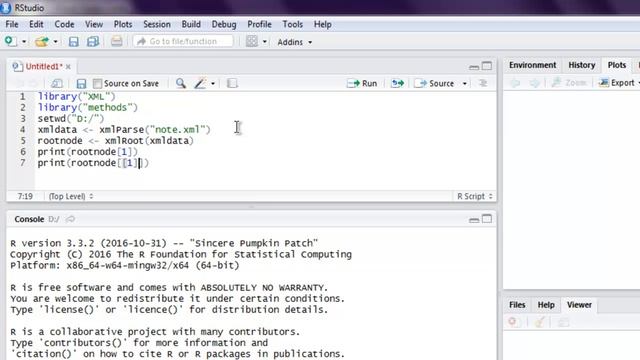Open the Tools menu

click(x=293, y=24)
